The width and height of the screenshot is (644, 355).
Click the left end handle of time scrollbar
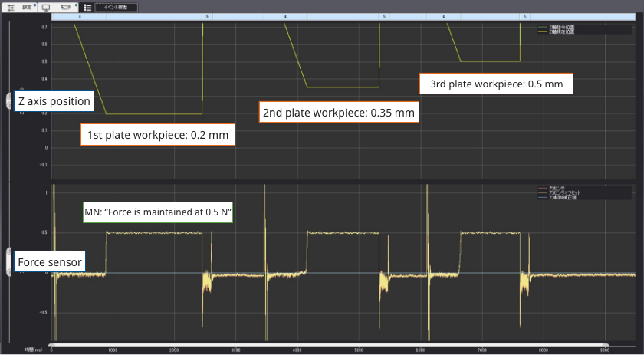(x=51, y=346)
